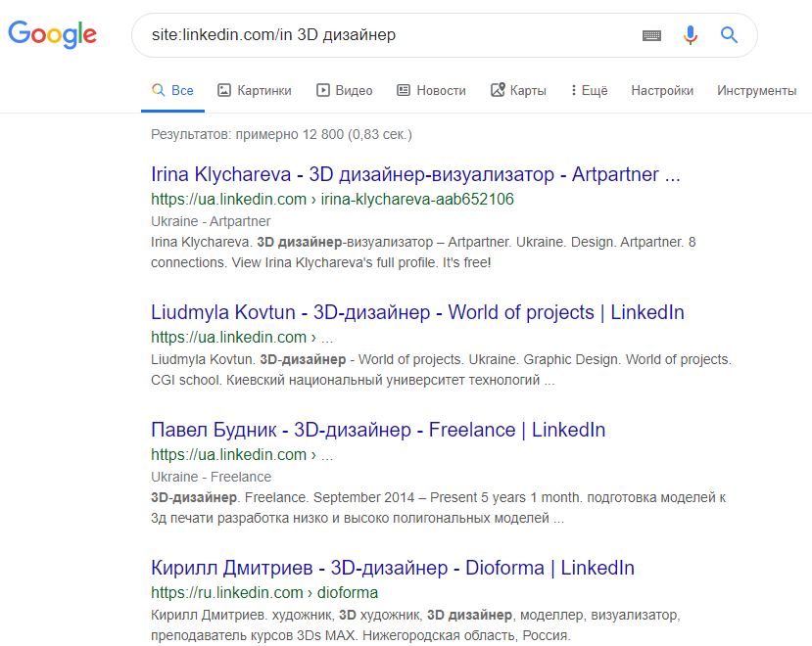Open the on-screen keyboard icon

tap(651, 35)
